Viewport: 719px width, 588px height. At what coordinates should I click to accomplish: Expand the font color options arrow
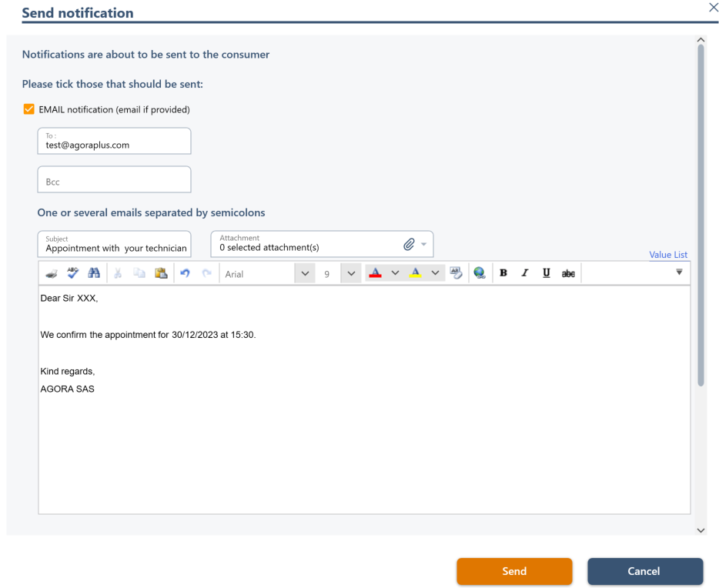(x=395, y=273)
